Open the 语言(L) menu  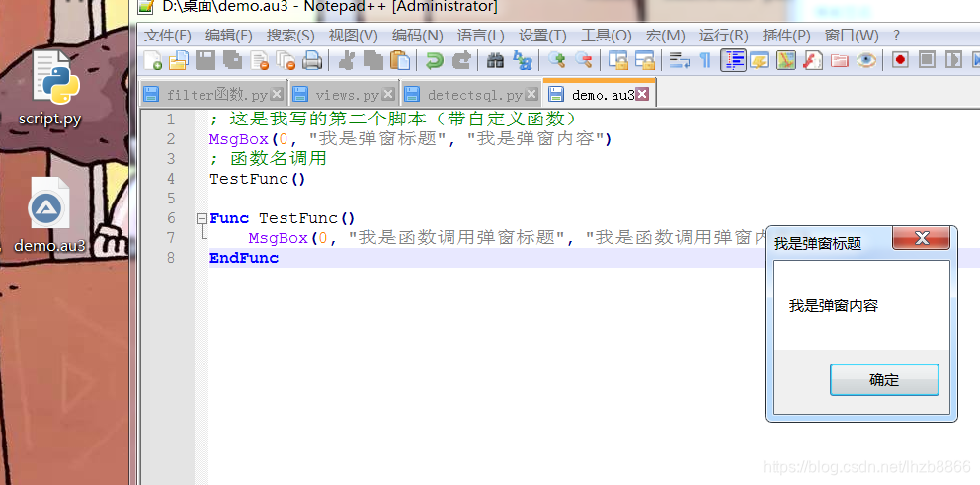(481, 35)
